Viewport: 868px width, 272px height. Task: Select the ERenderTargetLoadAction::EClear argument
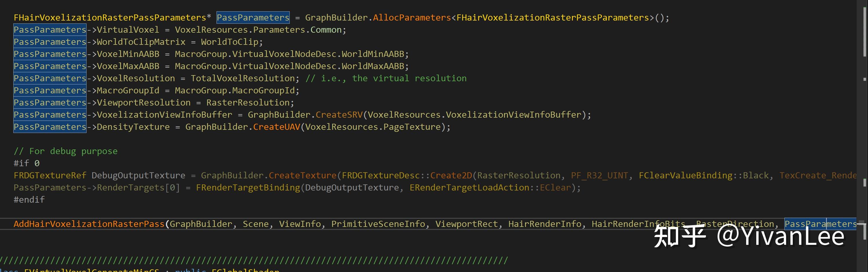click(491, 187)
